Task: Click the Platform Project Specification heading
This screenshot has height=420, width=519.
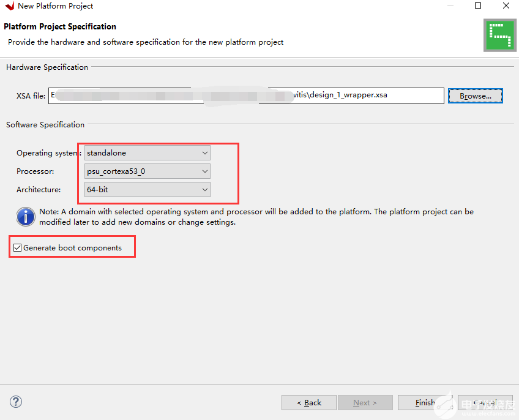Action: pyautogui.click(x=60, y=27)
